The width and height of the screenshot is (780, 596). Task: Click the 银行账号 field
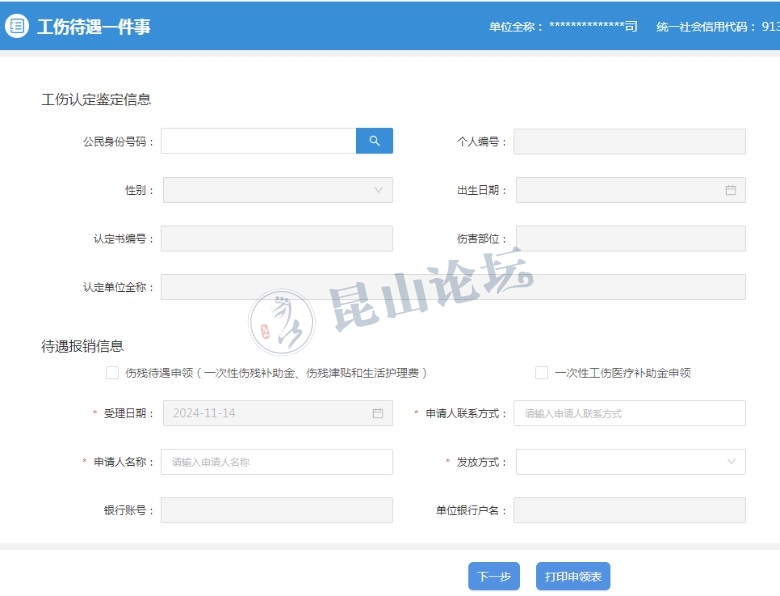click(276, 510)
